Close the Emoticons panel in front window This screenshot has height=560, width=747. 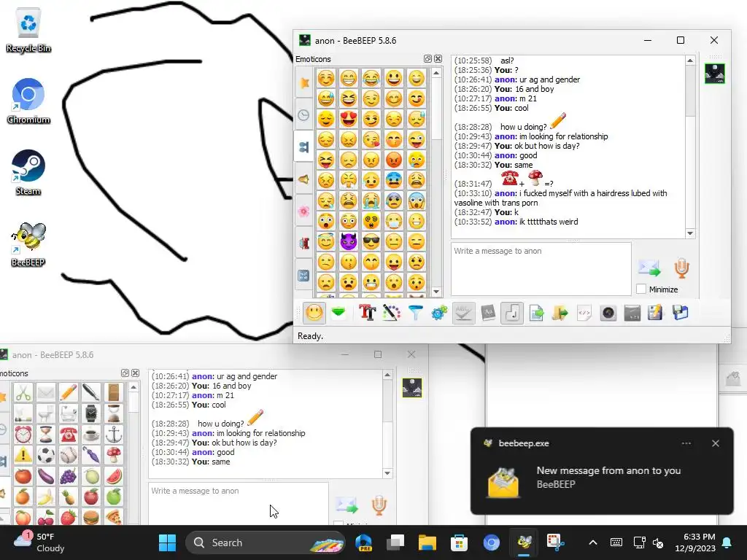click(438, 58)
